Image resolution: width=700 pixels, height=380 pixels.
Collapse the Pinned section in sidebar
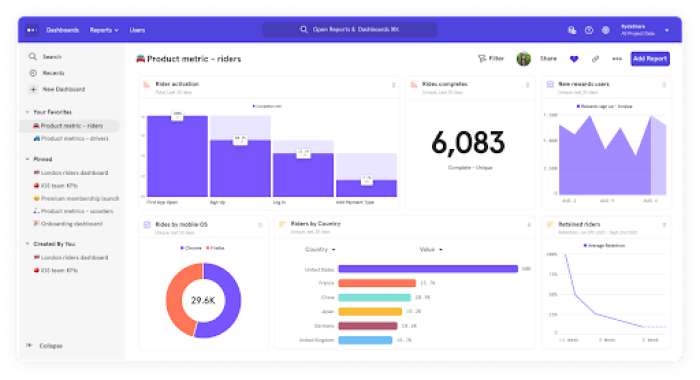pyautogui.click(x=27, y=159)
